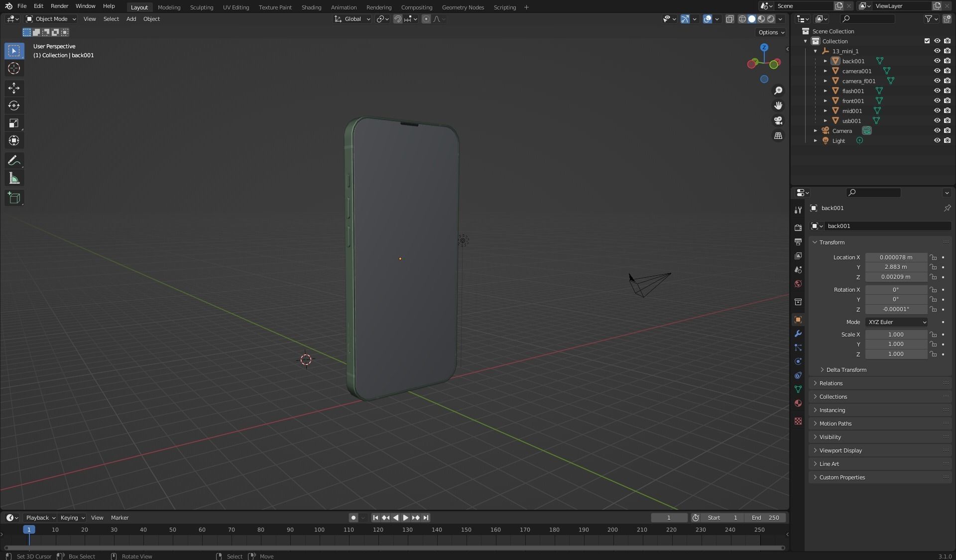
Task: Open the Render properties tab
Action: (x=798, y=227)
